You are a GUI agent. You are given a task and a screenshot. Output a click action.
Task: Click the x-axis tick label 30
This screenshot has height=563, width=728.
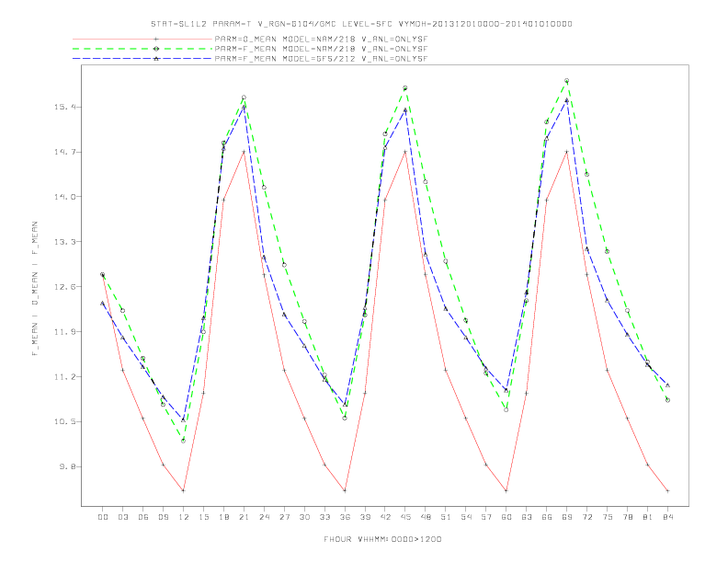tap(304, 517)
